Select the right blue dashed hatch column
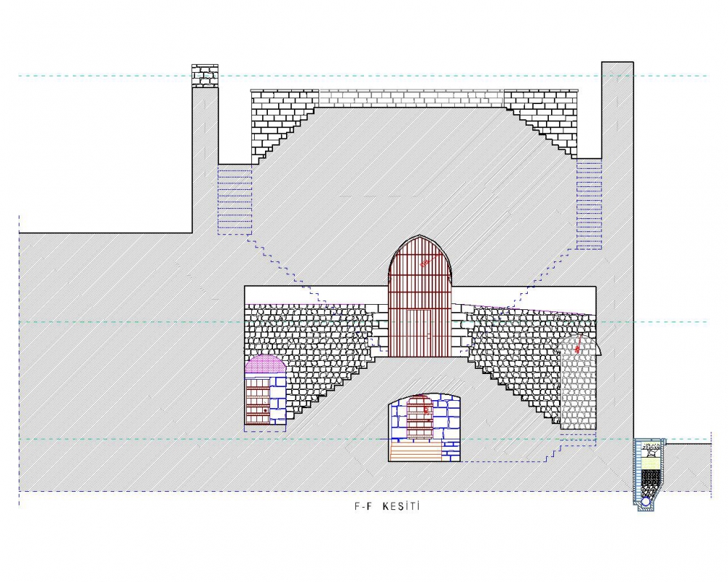 pos(589,204)
